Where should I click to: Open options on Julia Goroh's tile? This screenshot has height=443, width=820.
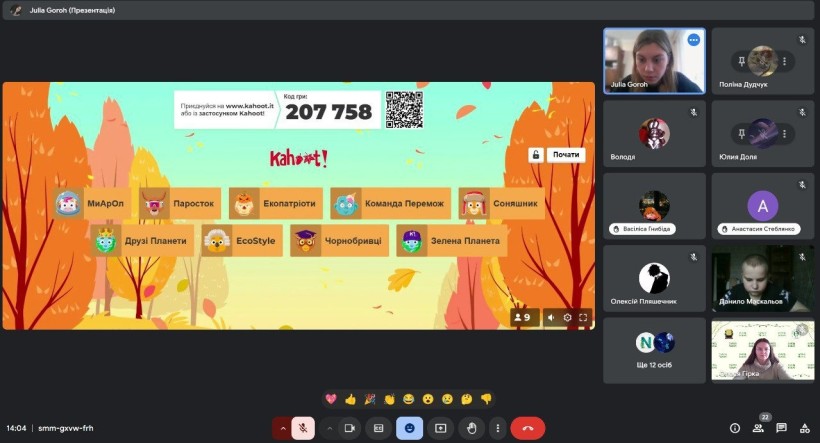693,40
